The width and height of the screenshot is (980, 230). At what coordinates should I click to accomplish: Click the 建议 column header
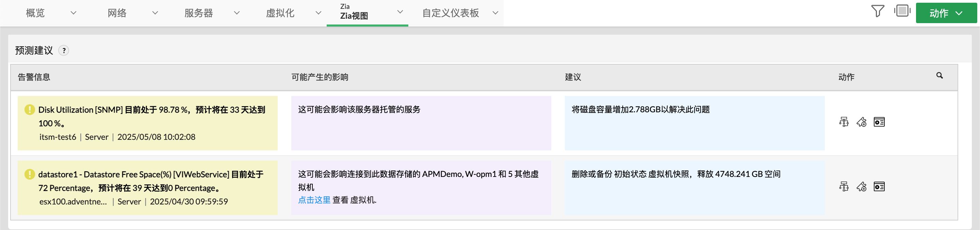point(573,77)
